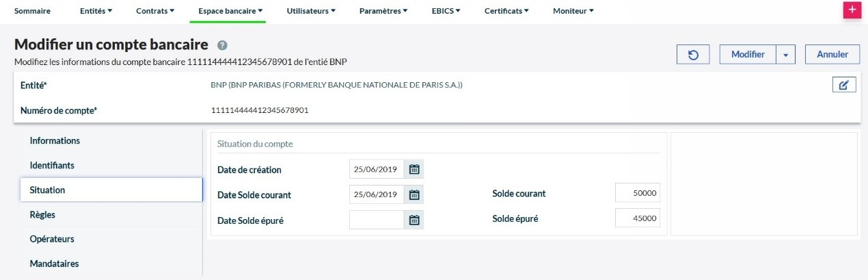Go to the Sommaire menu item
The width and height of the screenshot is (868, 280).
32,11
